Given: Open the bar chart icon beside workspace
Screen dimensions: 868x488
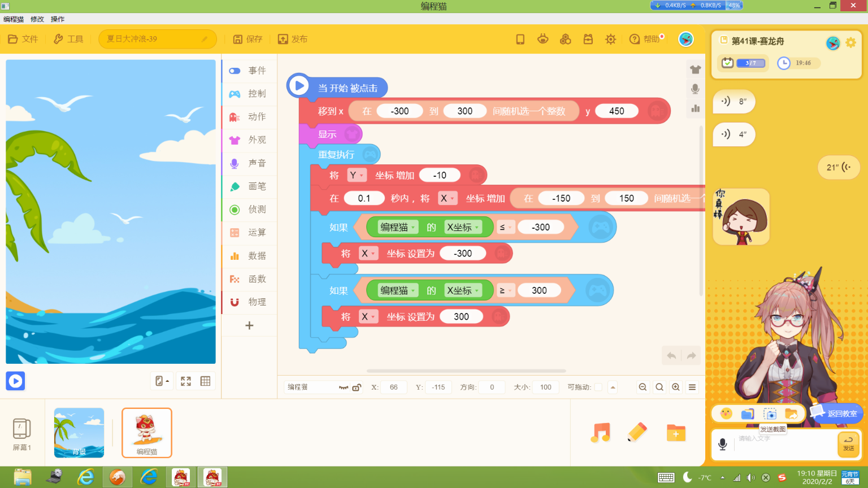Looking at the screenshot, I should click(695, 108).
